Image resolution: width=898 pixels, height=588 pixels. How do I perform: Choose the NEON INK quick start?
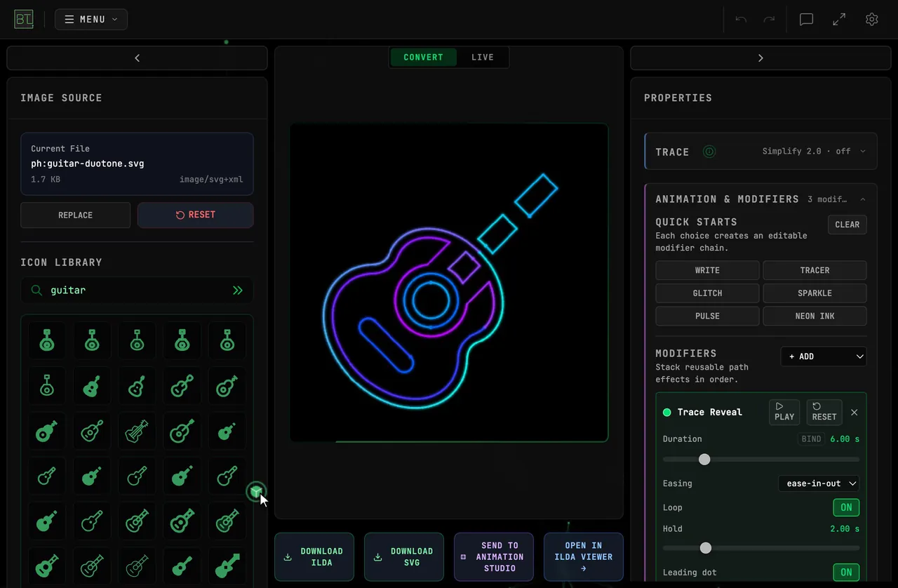815,316
